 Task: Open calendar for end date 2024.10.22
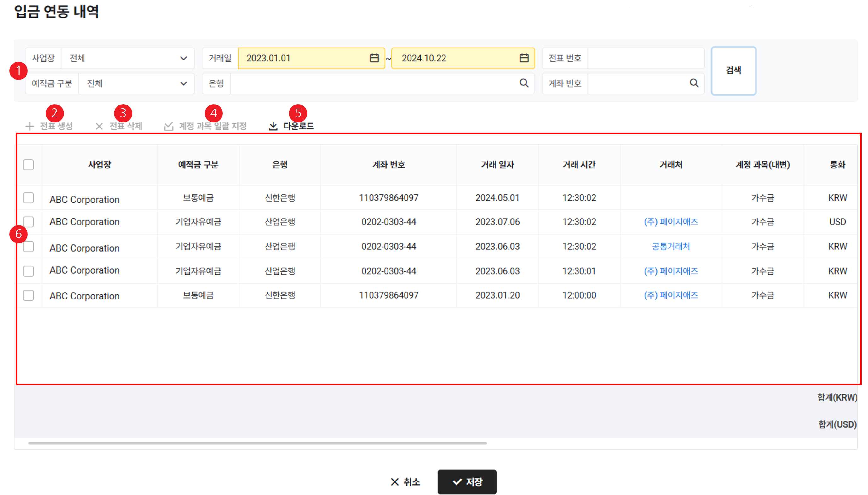click(524, 58)
